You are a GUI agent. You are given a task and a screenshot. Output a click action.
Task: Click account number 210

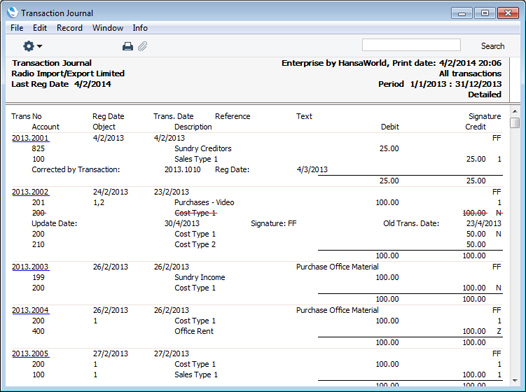click(38, 244)
